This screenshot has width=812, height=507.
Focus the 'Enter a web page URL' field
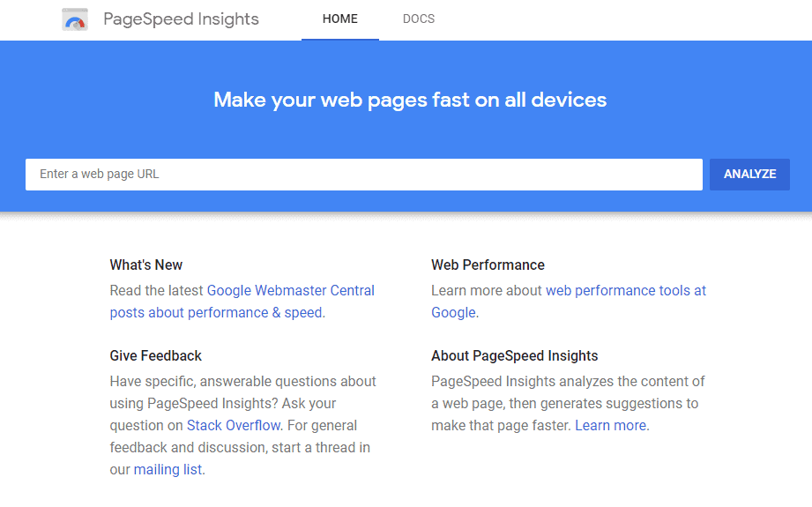click(364, 175)
